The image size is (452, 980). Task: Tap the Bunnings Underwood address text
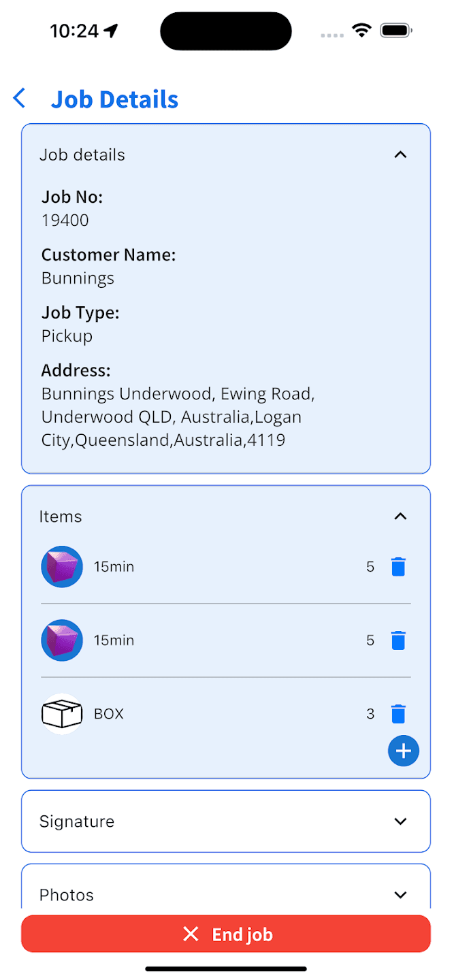[x=177, y=416]
